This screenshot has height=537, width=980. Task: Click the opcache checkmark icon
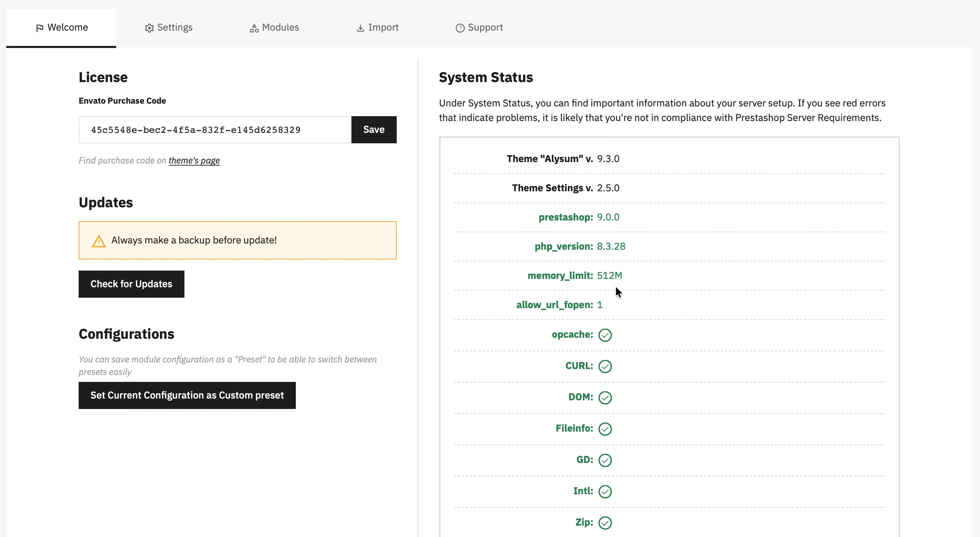pos(605,335)
